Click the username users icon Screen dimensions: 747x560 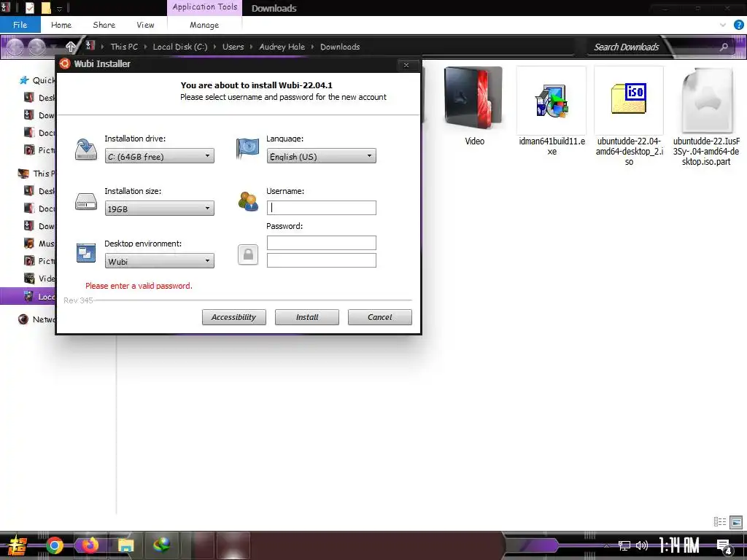point(248,201)
